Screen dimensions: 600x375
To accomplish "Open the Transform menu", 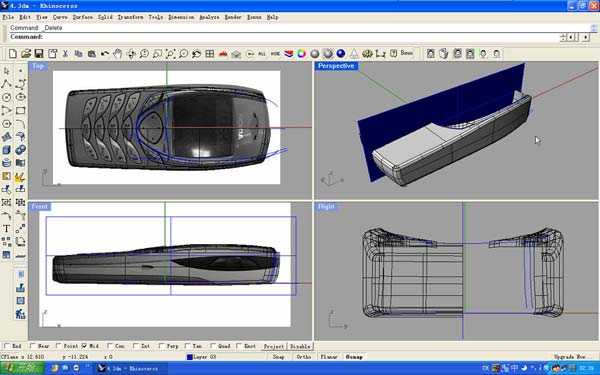I will pos(130,17).
